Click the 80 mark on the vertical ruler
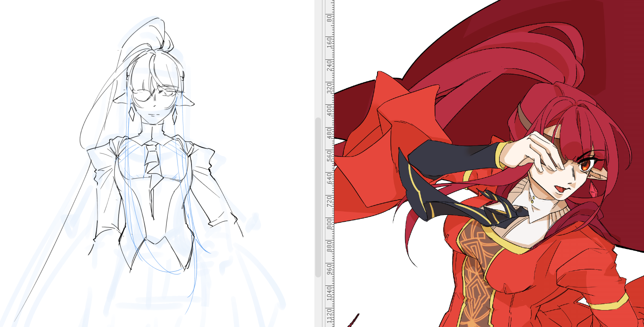This screenshot has height=327, width=644. (329, 19)
